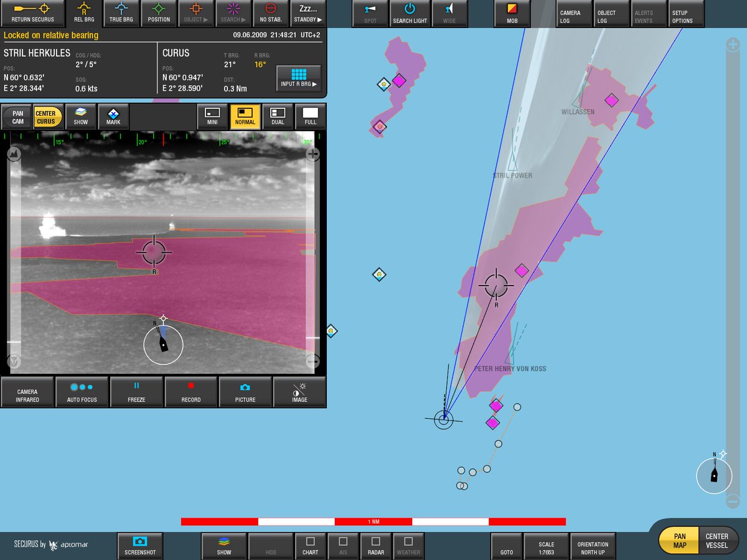This screenshot has height=560, width=747.
Task: Open ALERTS EVENTS panel
Action: click(649, 13)
